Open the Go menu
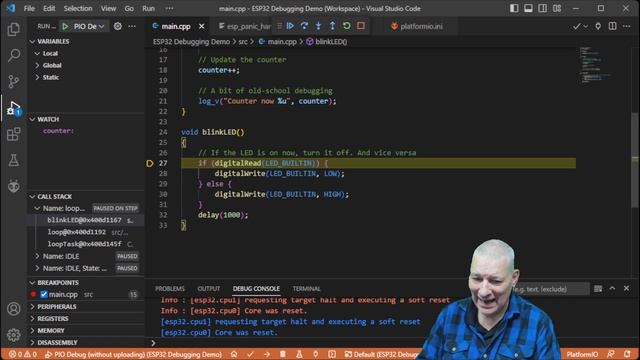The height and width of the screenshot is (360, 640). click(129, 8)
